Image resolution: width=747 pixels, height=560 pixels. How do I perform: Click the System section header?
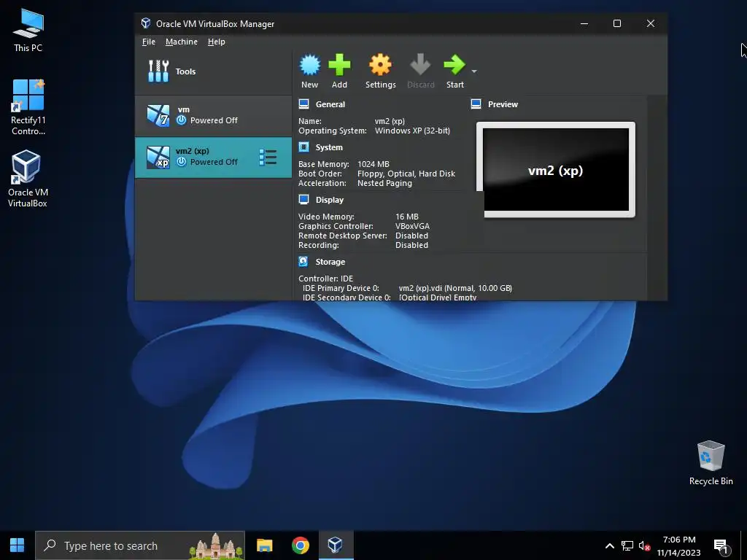329,147
